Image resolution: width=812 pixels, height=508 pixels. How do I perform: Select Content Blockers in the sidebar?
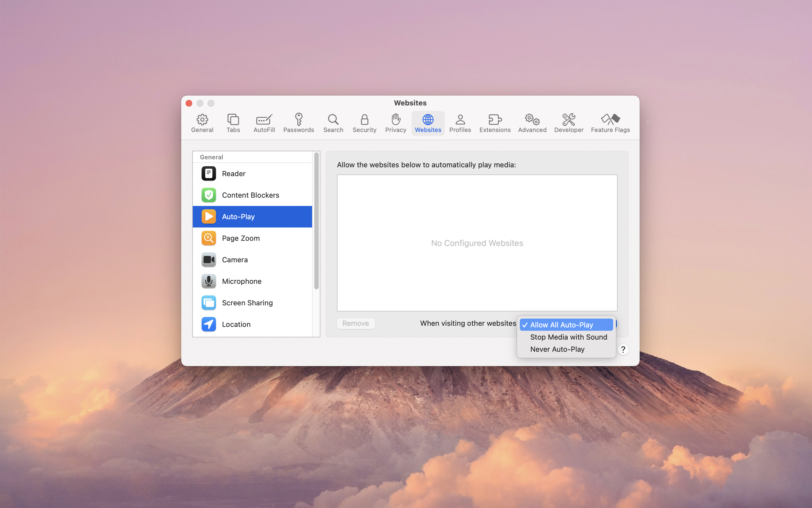(250, 195)
